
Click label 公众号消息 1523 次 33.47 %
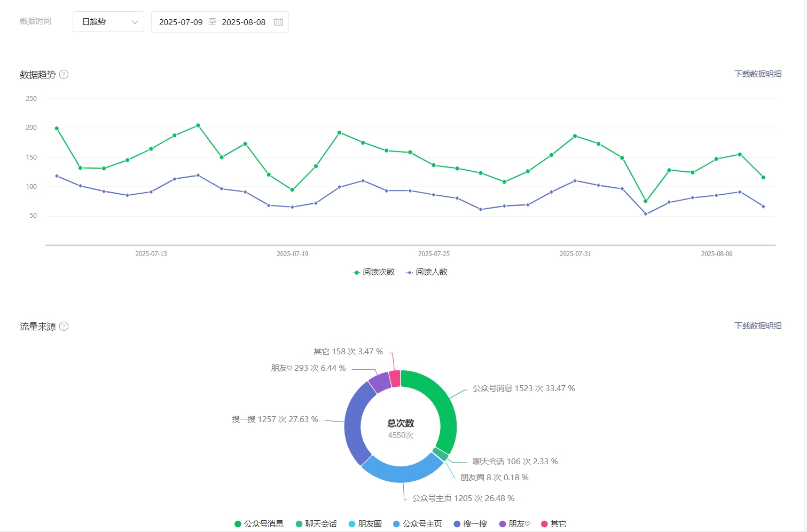point(524,388)
